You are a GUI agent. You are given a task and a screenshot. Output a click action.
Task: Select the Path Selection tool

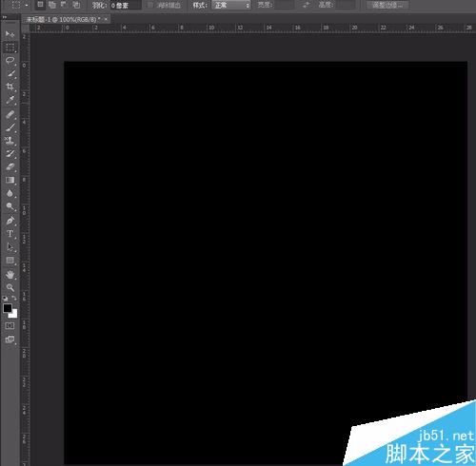tap(10, 247)
